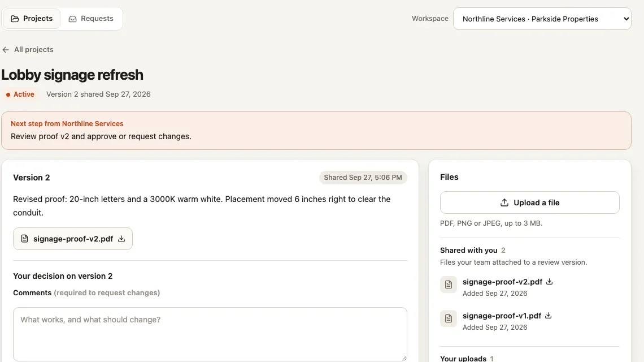Click the 'Files' panel heading
This screenshot has height=362, width=644.
click(449, 177)
